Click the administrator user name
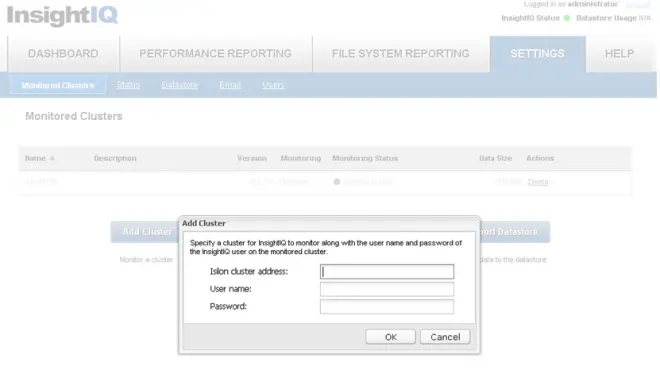Screen dimensions: 660x389 [593, 4]
